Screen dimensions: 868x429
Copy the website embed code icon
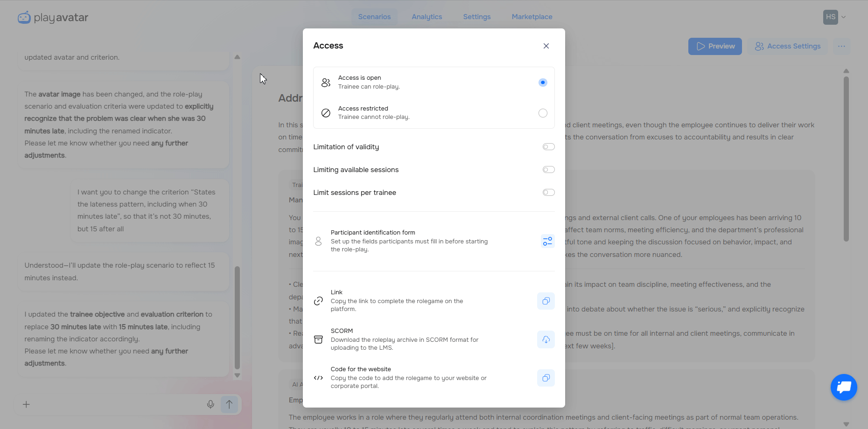point(546,378)
